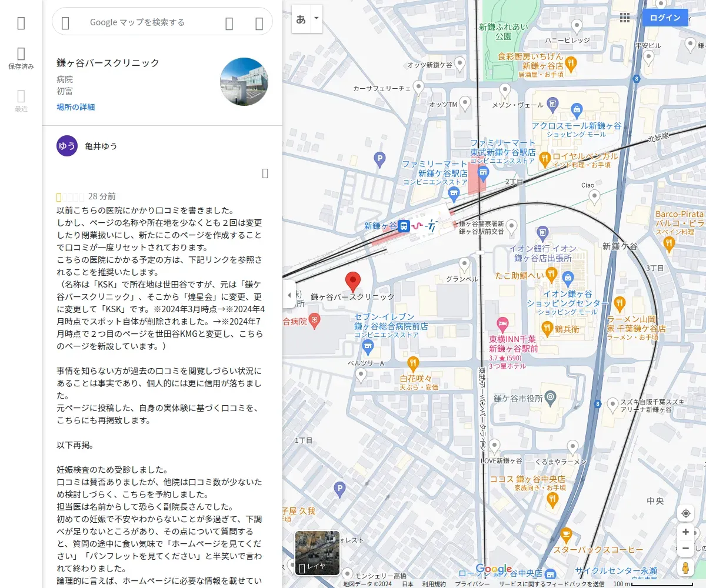Screen dimensions: 706x588
Task: Click ベルツリーA place marker
Action: point(361,376)
